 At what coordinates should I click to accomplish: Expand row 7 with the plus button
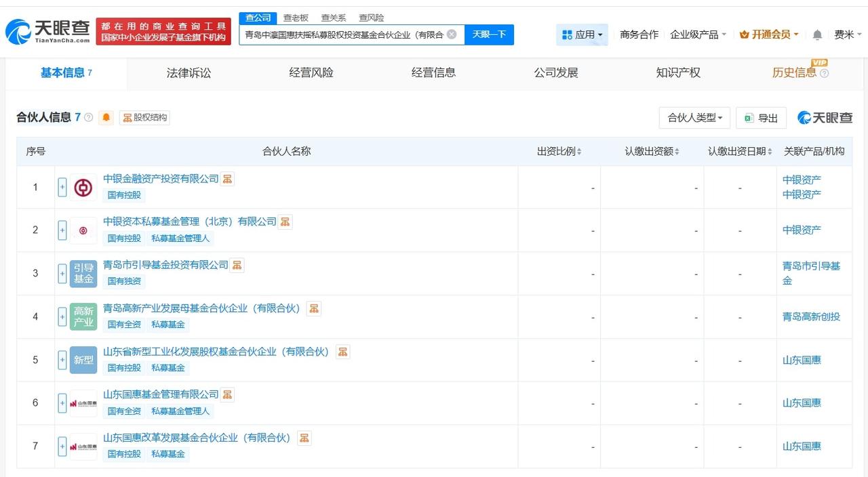pyautogui.click(x=62, y=447)
